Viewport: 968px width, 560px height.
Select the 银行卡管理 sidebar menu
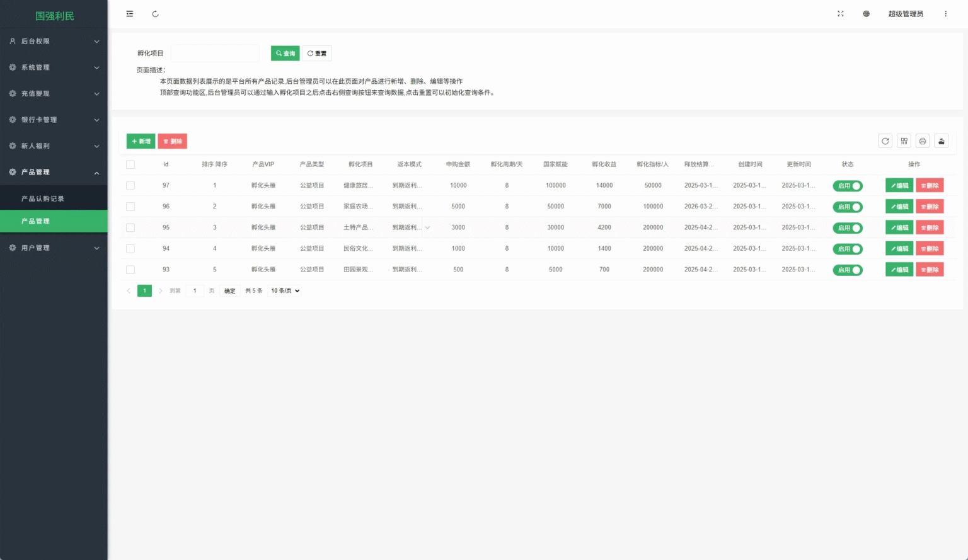[54, 120]
